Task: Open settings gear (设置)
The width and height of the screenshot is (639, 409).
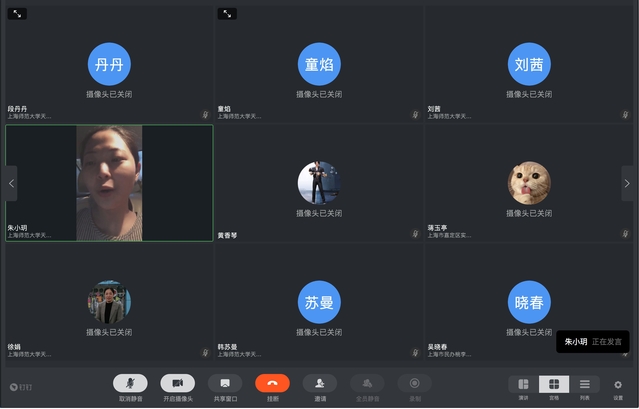Action: [618, 384]
